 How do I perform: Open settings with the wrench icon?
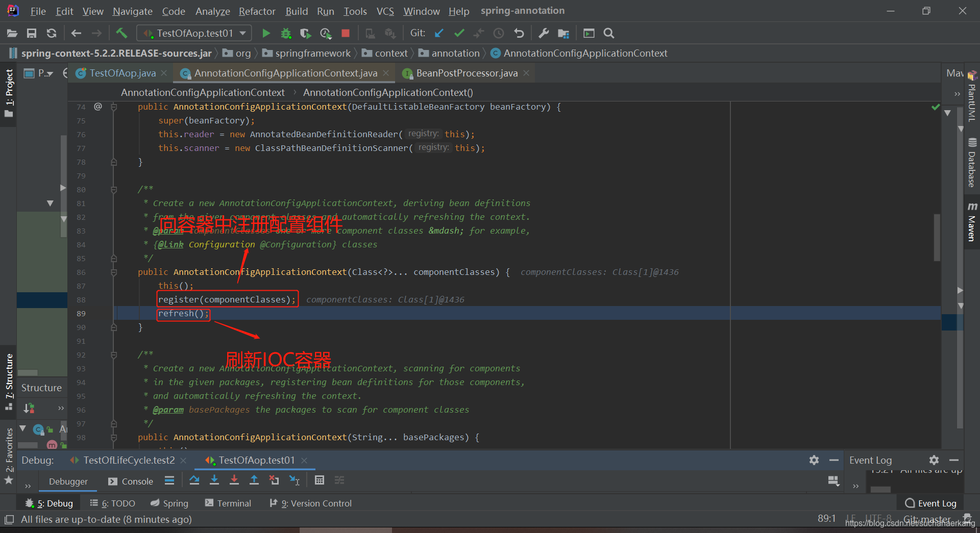tap(544, 33)
